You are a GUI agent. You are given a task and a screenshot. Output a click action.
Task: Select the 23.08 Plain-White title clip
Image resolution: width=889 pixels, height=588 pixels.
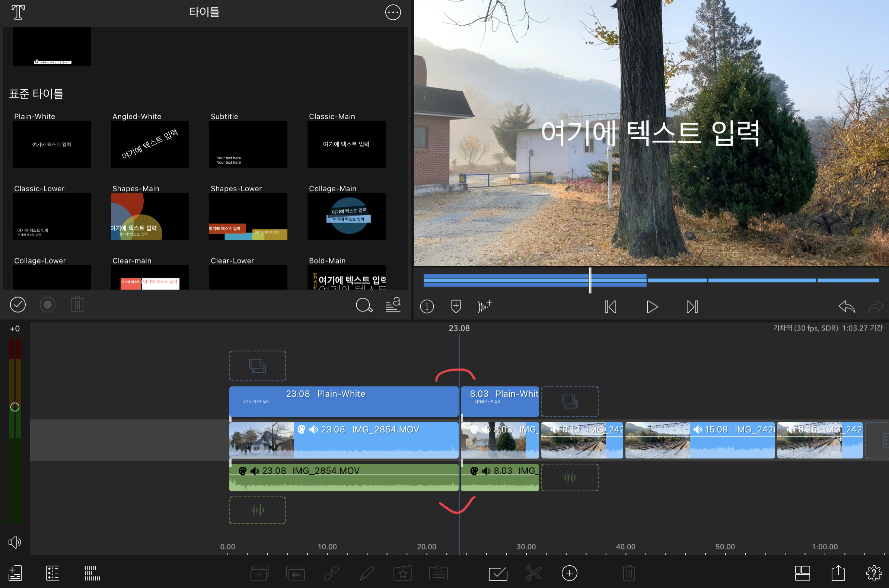click(x=343, y=401)
